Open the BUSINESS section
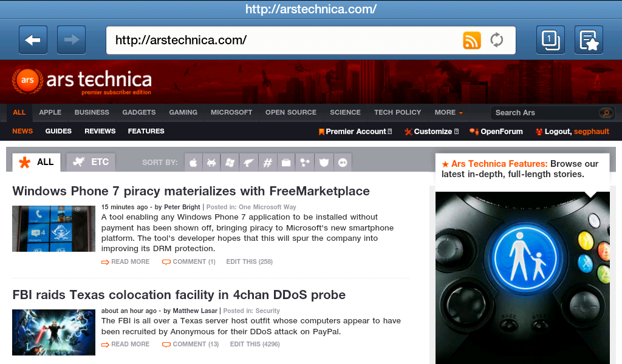The width and height of the screenshot is (622, 364). pos(92,112)
